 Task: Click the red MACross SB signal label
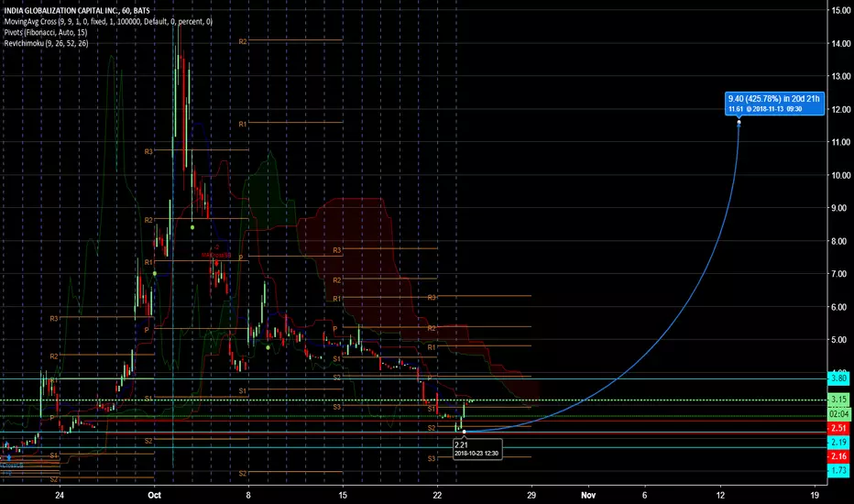coord(216,255)
